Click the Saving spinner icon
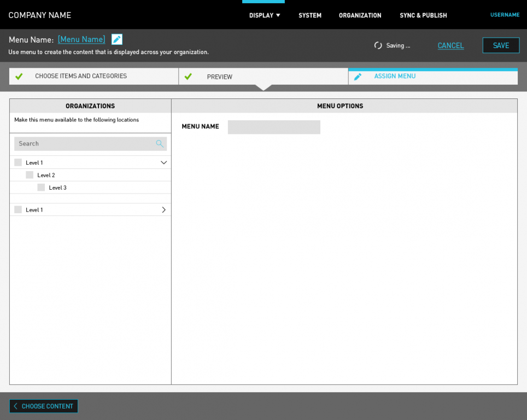The image size is (527, 420). coord(378,45)
